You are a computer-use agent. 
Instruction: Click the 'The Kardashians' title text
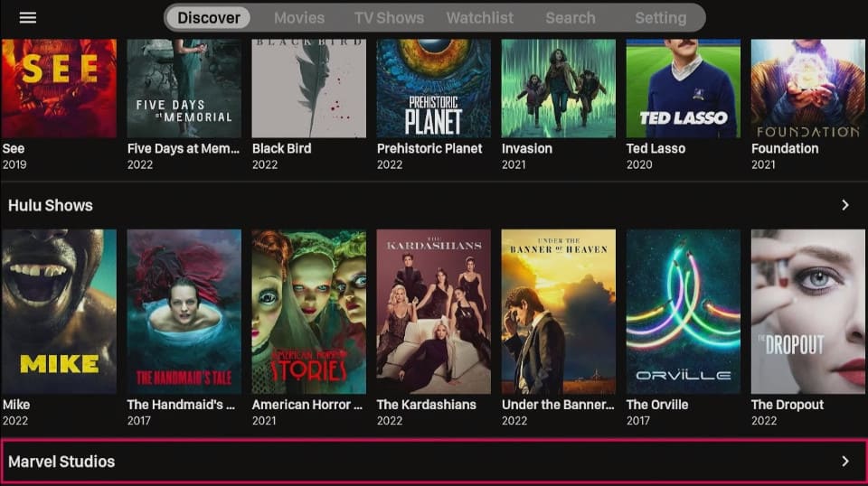(426, 404)
